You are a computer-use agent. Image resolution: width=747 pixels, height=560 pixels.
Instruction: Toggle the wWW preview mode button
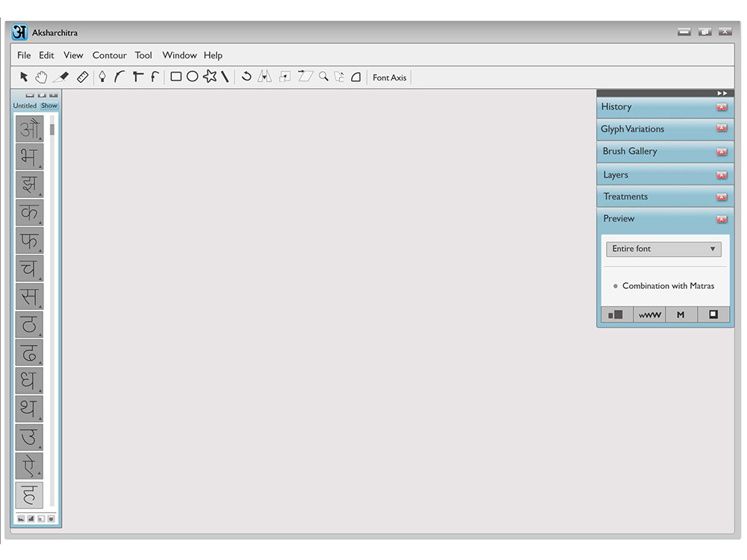pyautogui.click(x=649, y=315)
